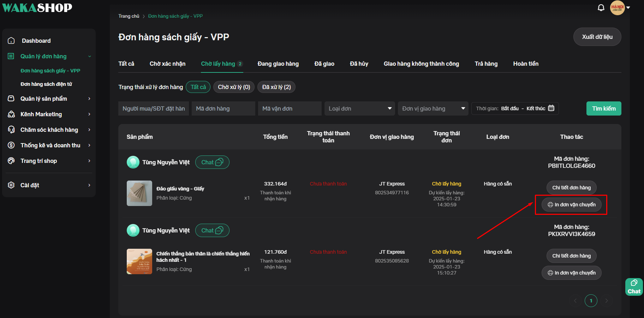Open the date range calendar icon
The width and height of the screenshot is (644, 318).
coord(551,108)
